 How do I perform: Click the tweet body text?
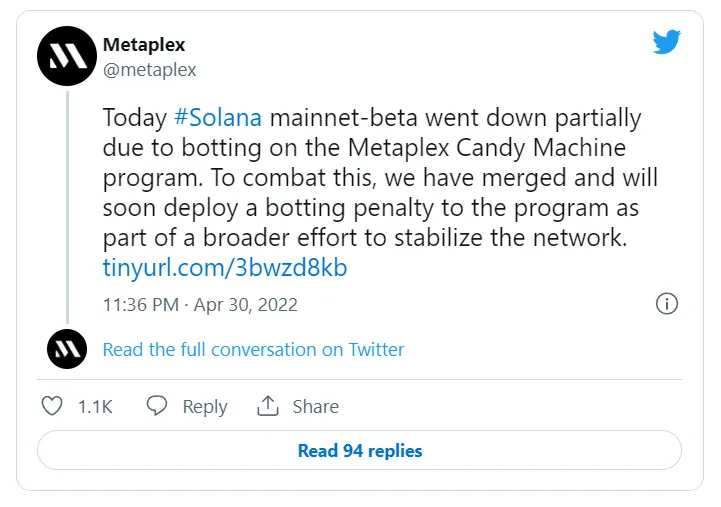coord(380,177)
